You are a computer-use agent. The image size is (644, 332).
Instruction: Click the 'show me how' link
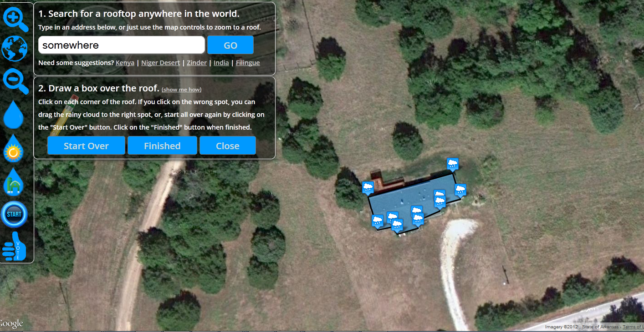pyautogui.click(x=181, y=90)
